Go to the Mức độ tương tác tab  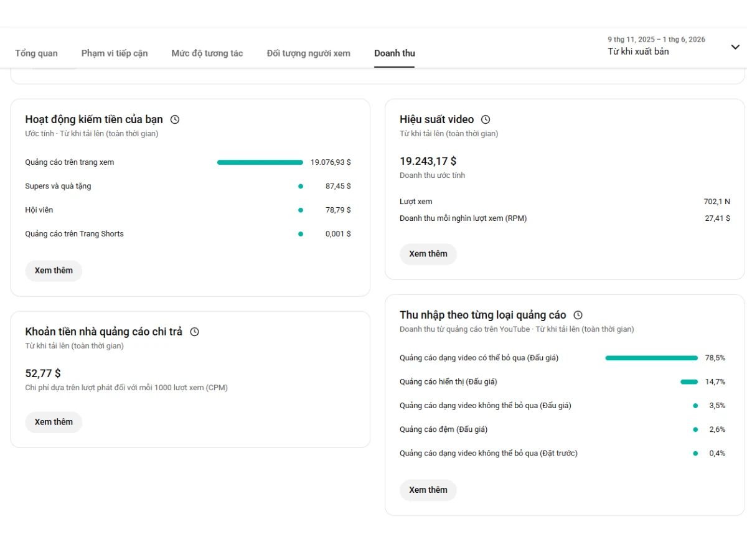[x=207, y=53]
